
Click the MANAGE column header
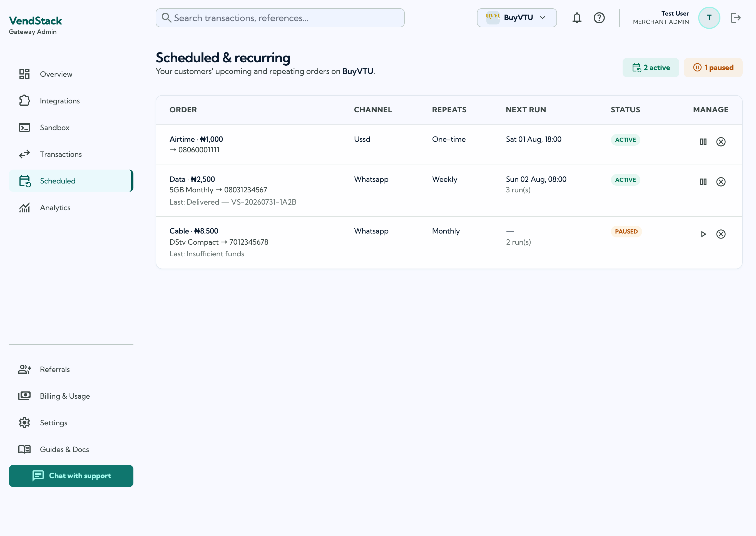point(710,110)
